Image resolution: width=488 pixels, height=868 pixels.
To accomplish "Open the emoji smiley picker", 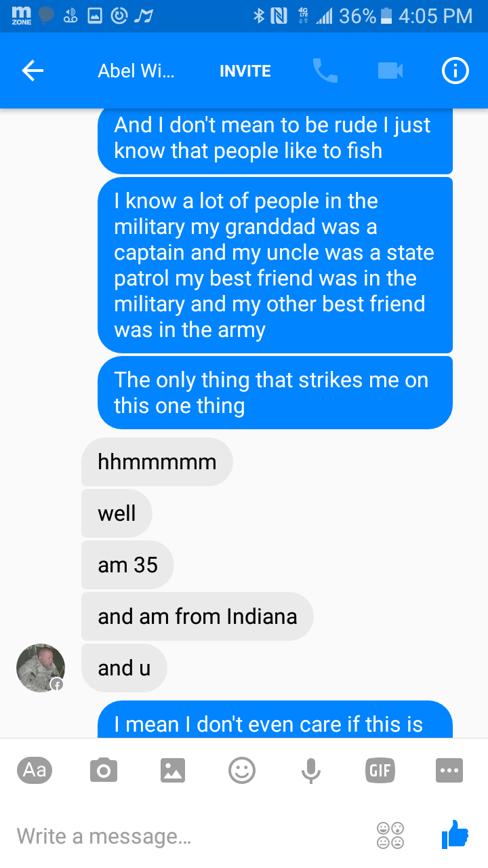I will [242, 770].
